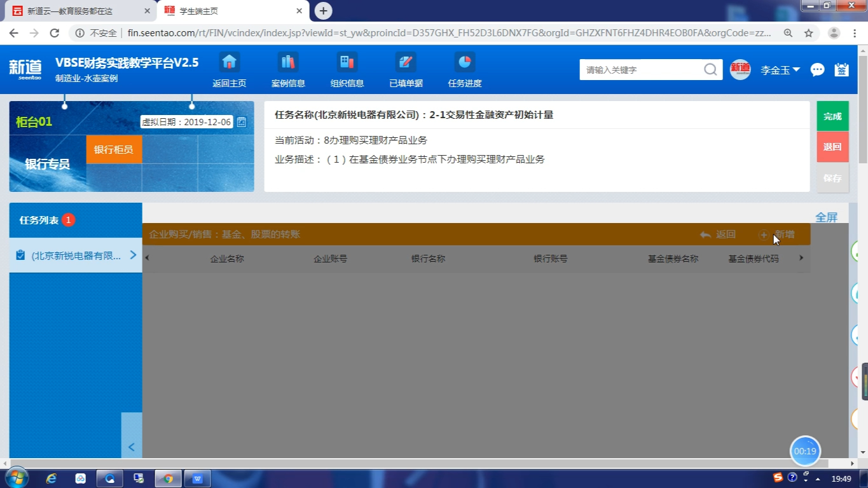The width and height of the screenshot is (868, 488).
Task: Show hidden system tray icons
Action: (x=818, y=478)
